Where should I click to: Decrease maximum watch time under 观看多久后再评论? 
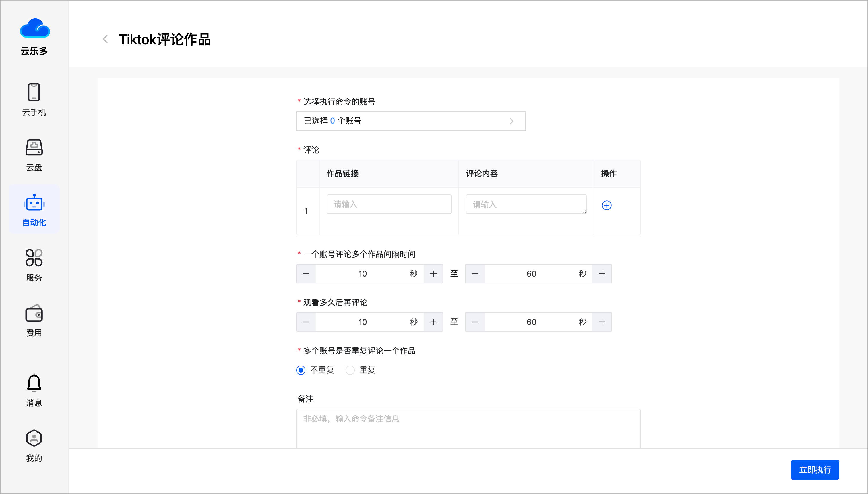[x=475, y=322]
